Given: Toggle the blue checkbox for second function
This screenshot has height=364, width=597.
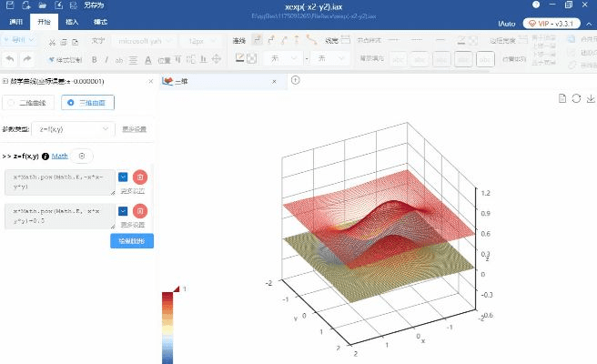Looking at the screenshot, I should coord(123,210).
